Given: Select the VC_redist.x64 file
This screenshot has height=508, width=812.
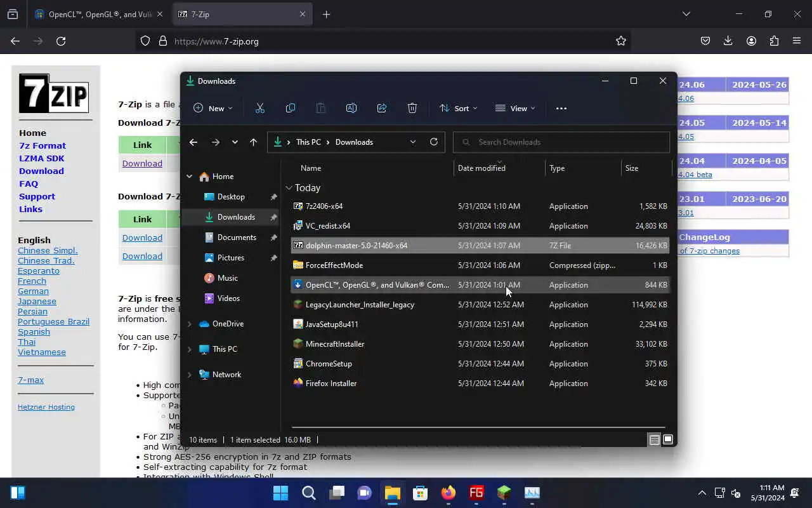Looking at the screenshot, I should click(x=480, y=226).
